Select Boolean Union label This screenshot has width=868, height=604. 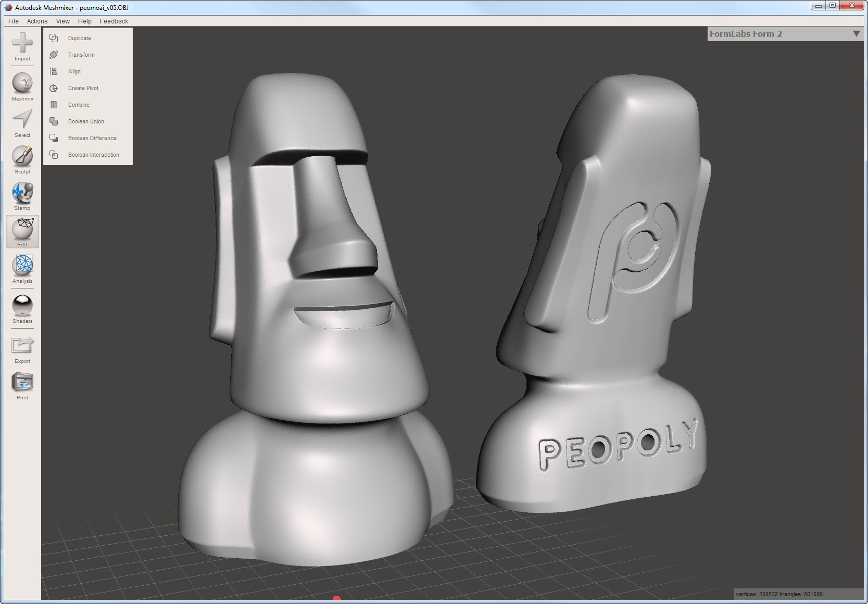(x=86, y=121)
